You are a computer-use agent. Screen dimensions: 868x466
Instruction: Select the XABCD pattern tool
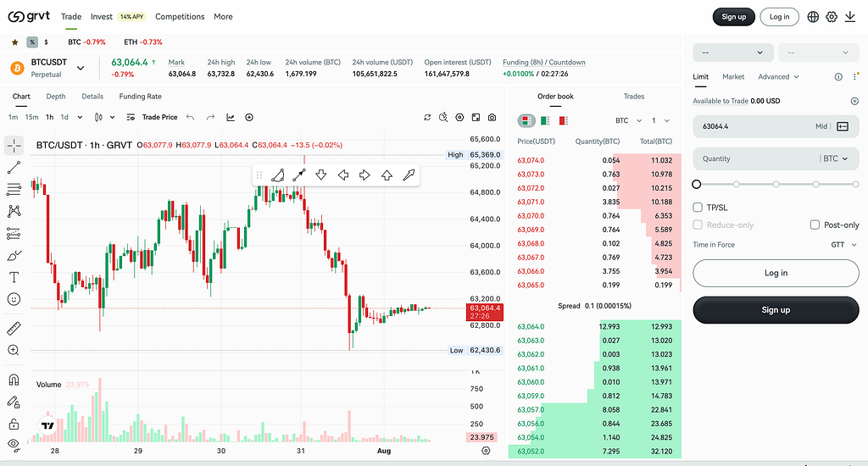(14, 211)
